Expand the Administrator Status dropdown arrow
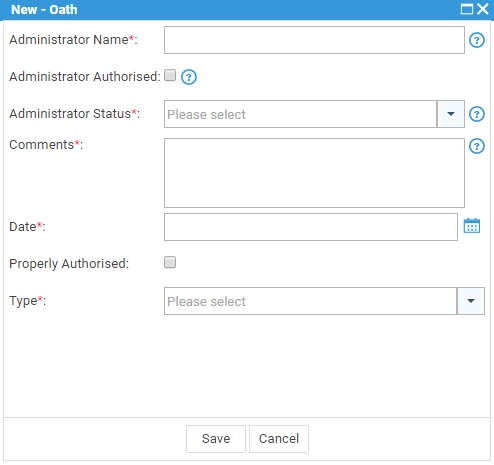 tap(451, 114)
